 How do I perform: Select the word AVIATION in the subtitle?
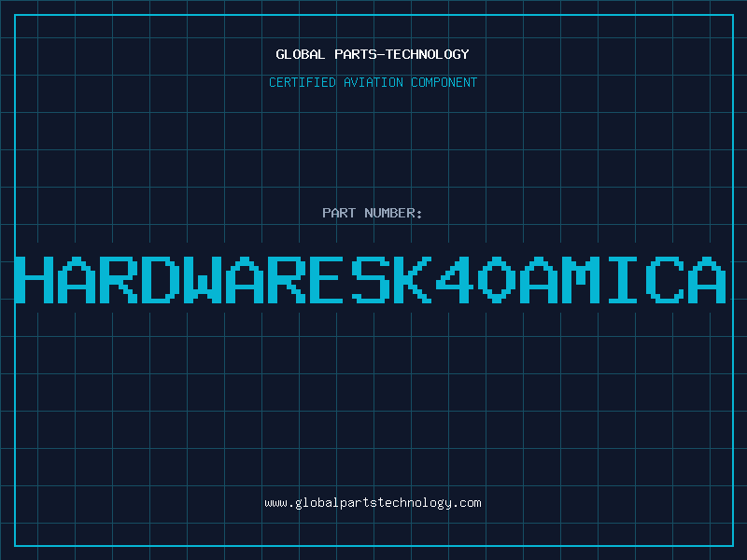click(372, 82)
